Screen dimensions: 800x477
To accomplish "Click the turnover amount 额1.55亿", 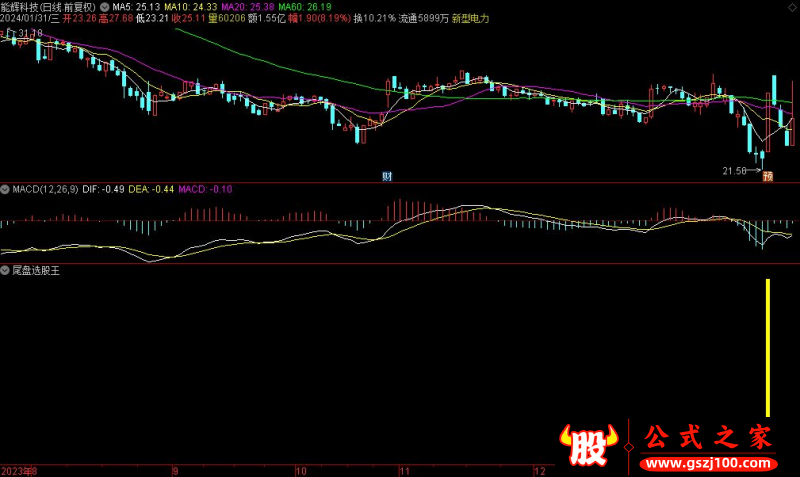I will click(267, 18).
